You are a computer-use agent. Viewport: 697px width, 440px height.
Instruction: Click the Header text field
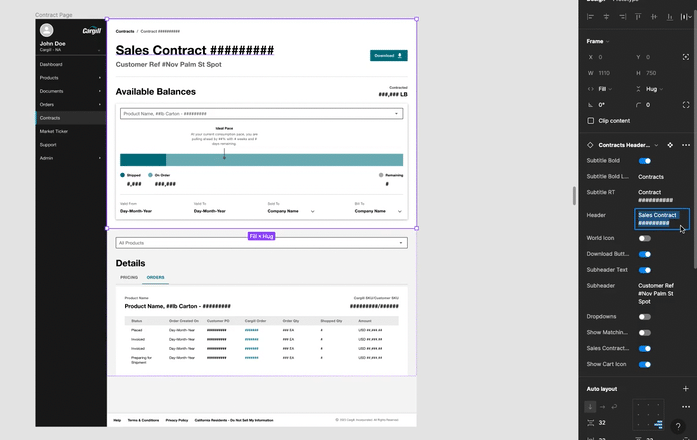[662, 219]
